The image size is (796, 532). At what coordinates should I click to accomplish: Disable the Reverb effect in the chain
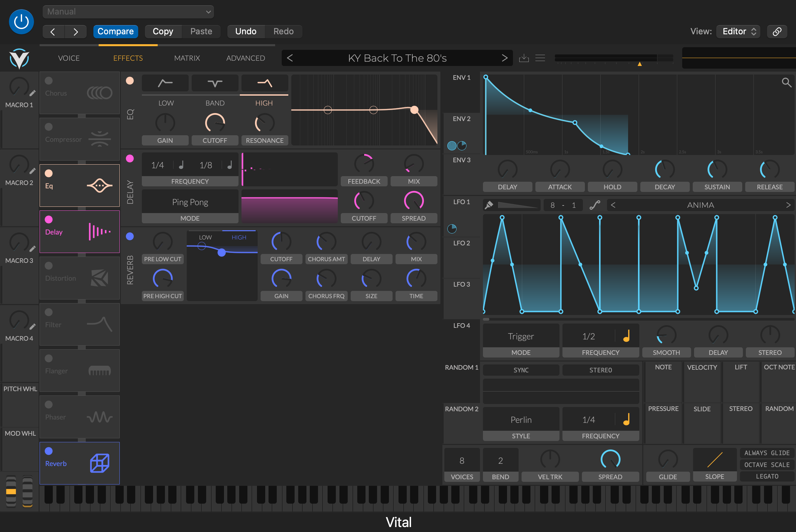[x=49, y=451]
